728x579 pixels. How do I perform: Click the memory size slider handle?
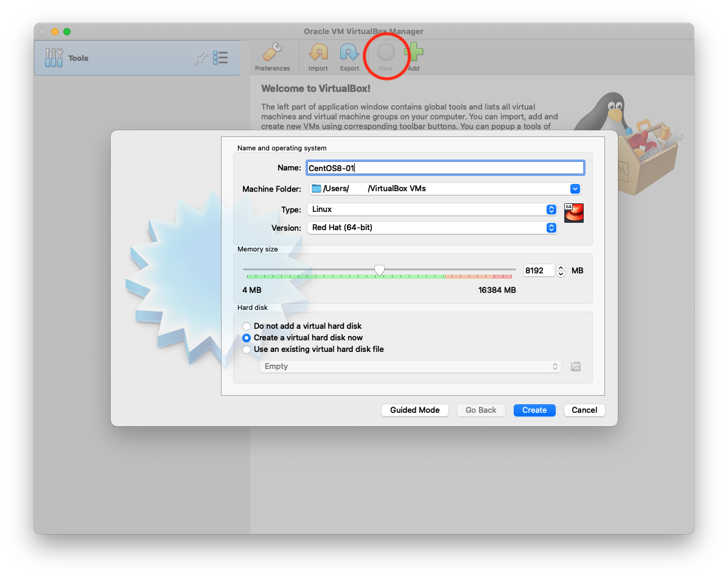point(379,270)
